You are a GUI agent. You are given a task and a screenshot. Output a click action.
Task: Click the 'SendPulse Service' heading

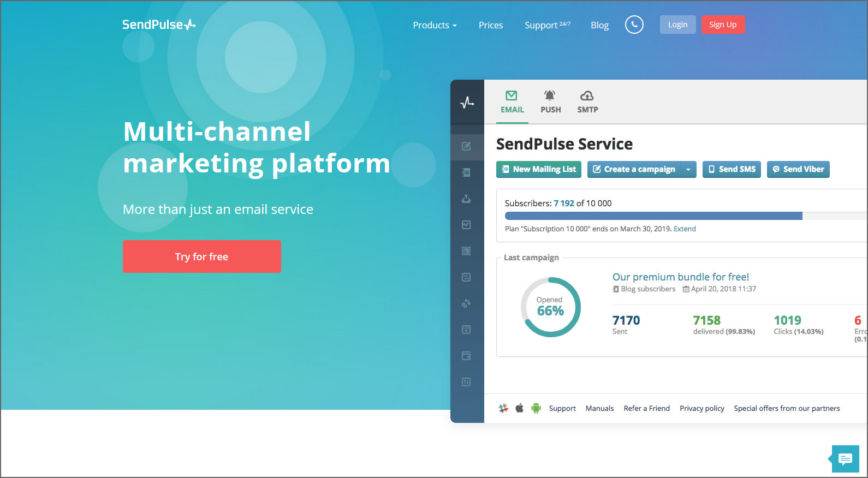click(564, 144)
